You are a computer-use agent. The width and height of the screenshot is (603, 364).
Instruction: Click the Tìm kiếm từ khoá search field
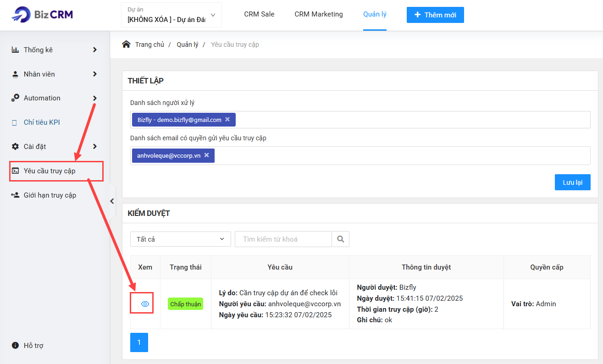pyautogui.click(x=283, y=239)
